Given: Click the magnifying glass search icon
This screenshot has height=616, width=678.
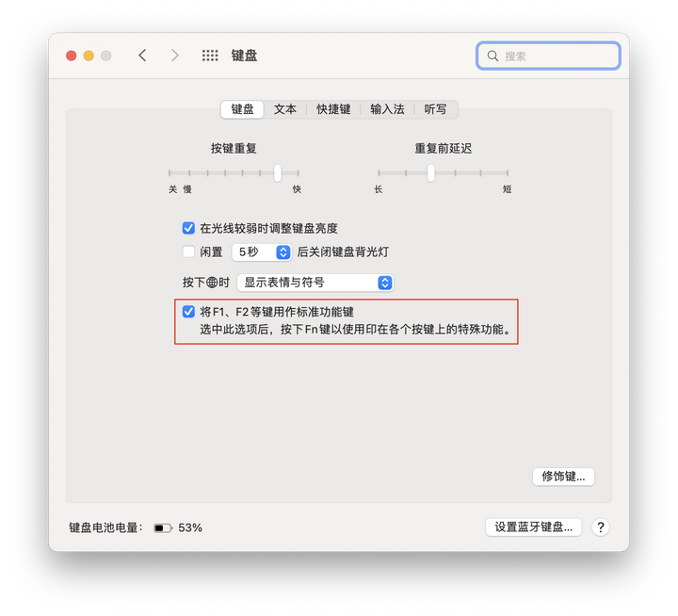Looking at the screenshot, I should coord(492,56).
